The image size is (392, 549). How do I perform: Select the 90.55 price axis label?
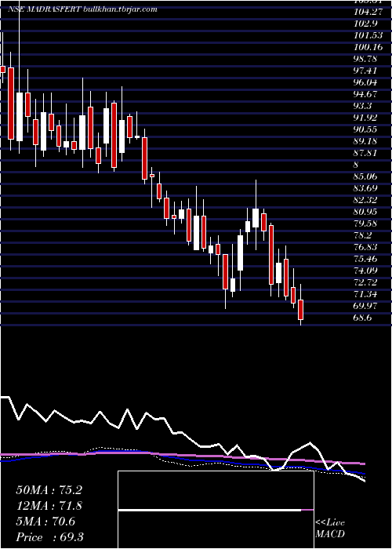[365, 129]
